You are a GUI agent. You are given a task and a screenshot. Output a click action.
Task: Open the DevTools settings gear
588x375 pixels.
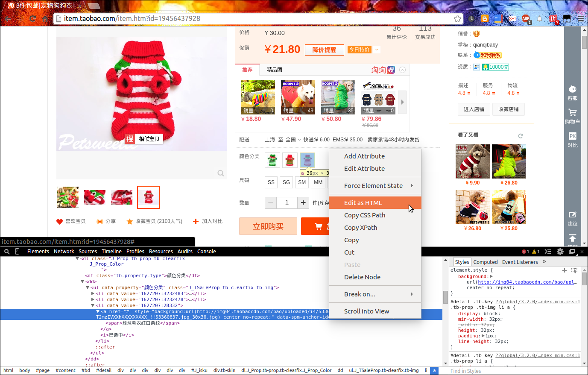tap(560, 252)
